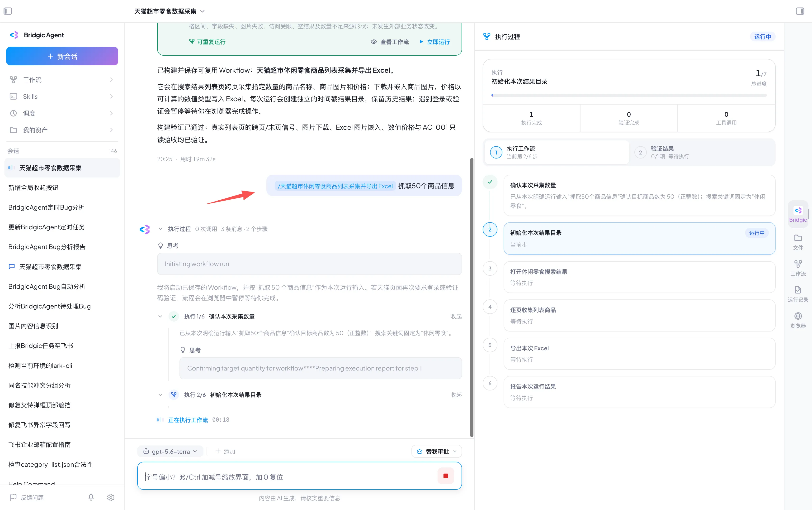Click 收起 next to 初始化本次结果目录
812x510 pixels.
[x=456, y=395]
